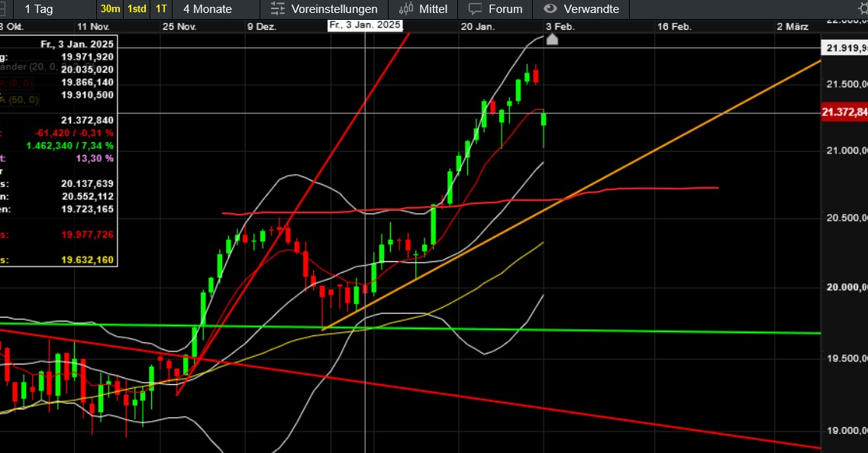Click the red current price tag 21.372,84
This screenshot has width=868, height=453.
[x=844, y=112]
